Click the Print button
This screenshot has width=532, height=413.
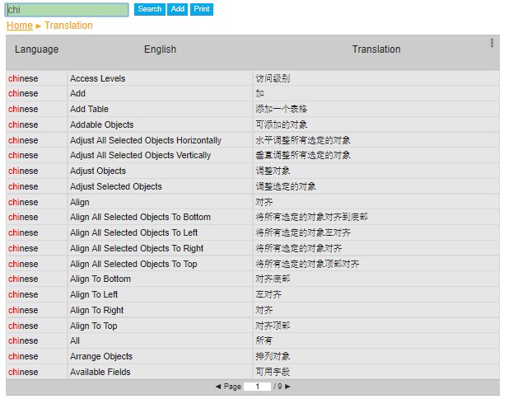(x=202, y=9)
